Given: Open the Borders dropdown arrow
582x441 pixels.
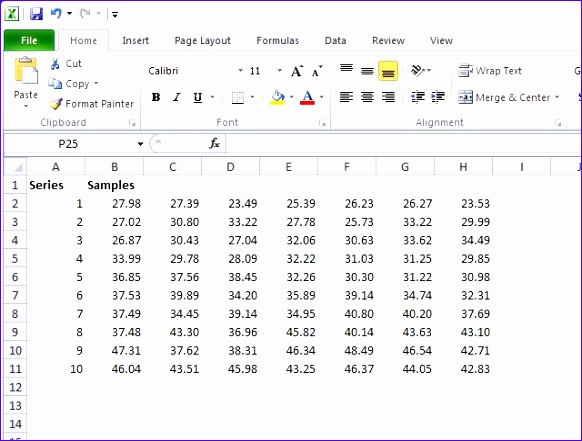Looking at the screenshot, I should pyautogui.click(x=252, y=97).
